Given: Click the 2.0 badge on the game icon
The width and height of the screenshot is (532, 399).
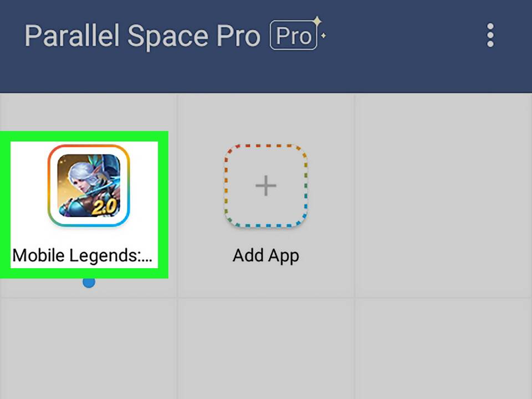Looking at the screenshot, I should tap(104, 207).
